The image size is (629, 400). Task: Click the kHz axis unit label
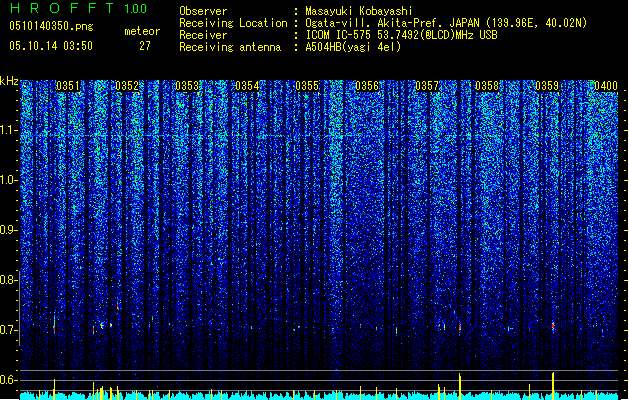click(x=9, y=81)
